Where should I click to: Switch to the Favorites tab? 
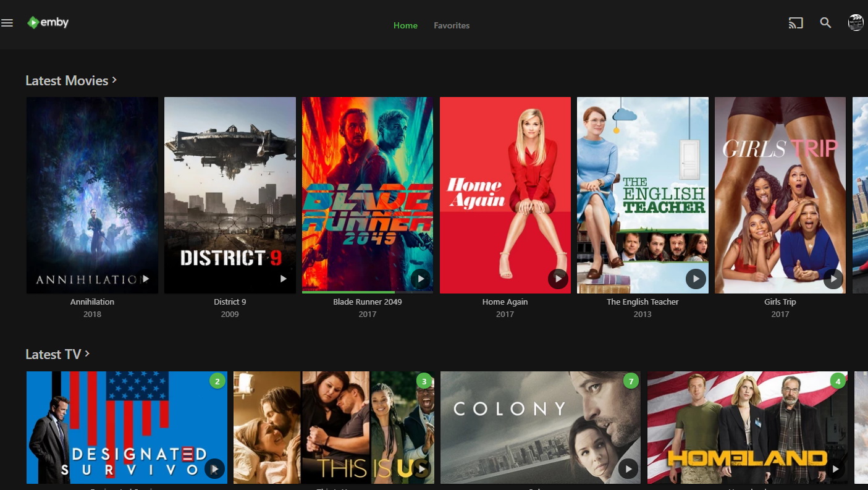452,25
